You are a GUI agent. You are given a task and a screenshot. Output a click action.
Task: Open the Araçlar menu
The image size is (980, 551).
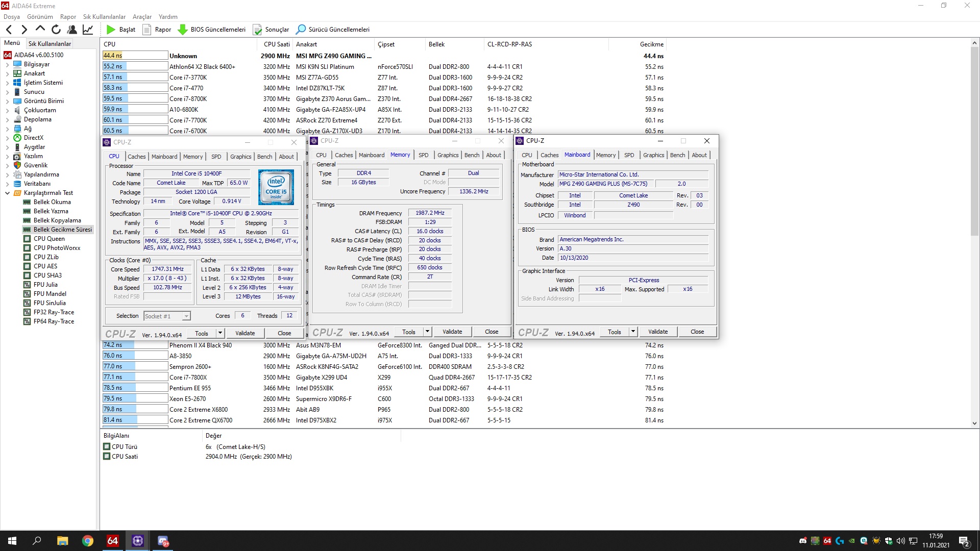142,17
